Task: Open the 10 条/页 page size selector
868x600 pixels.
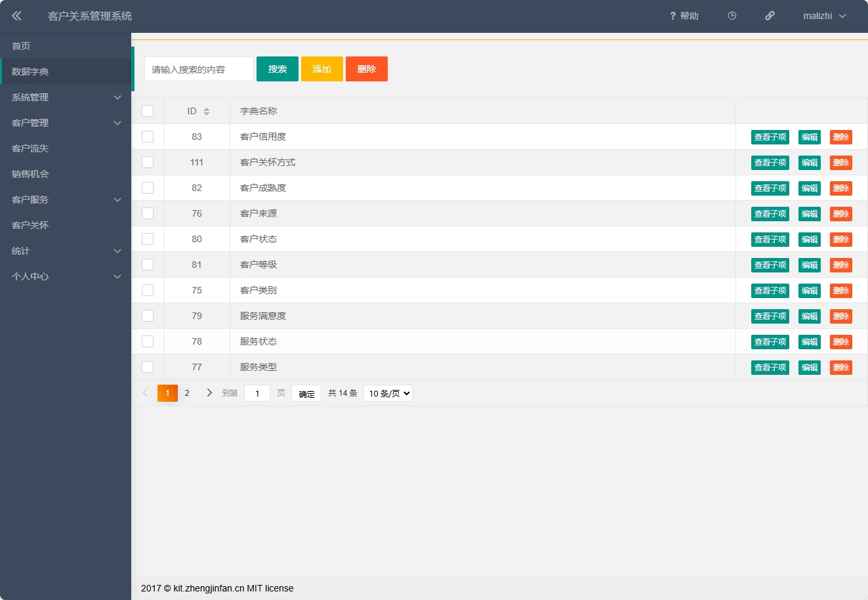Action: click(387, 393)
